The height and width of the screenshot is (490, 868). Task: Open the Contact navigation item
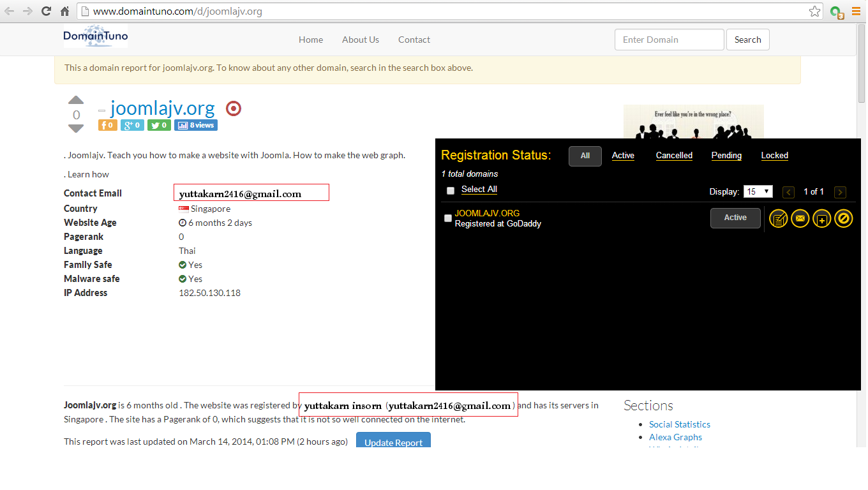[x=414, y=40]
